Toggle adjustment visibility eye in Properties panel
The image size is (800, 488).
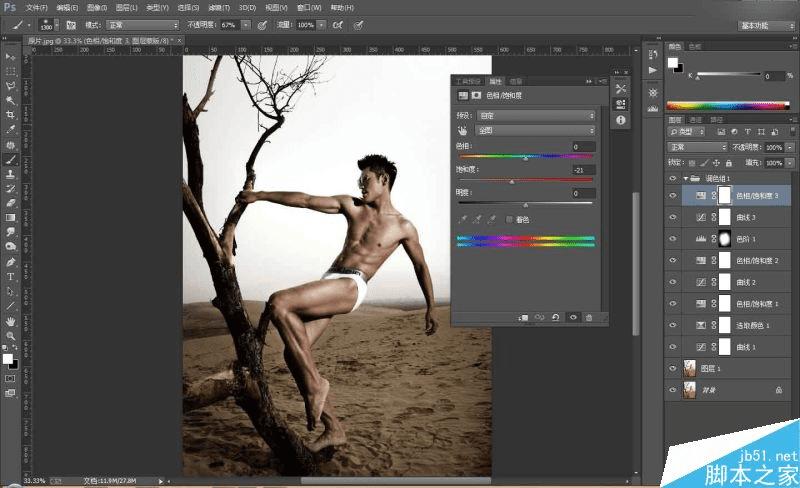pyautogui.click(x=573, y=318)
